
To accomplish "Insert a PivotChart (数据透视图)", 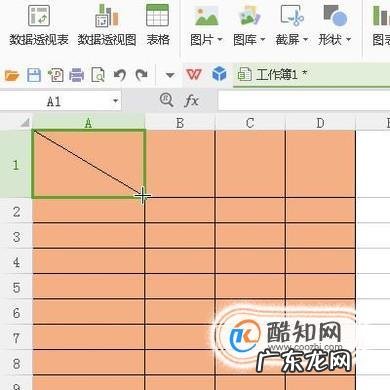I will [107, 25].
